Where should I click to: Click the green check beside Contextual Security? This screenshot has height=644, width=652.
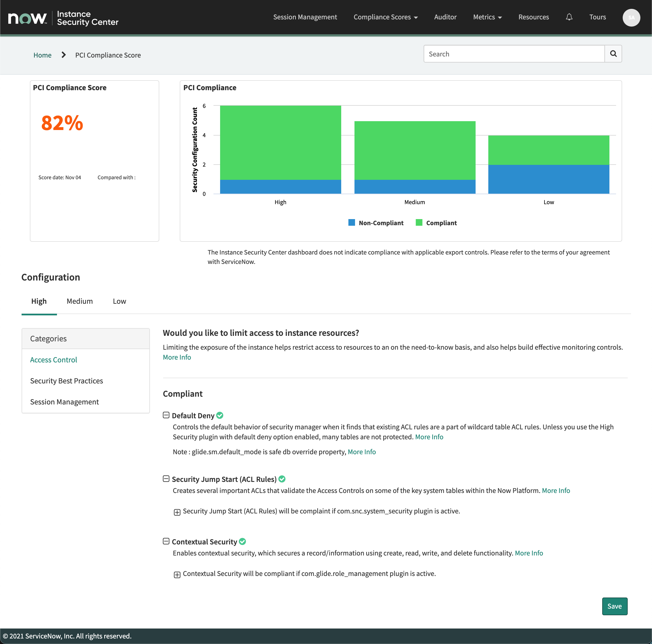coord(242,541)
